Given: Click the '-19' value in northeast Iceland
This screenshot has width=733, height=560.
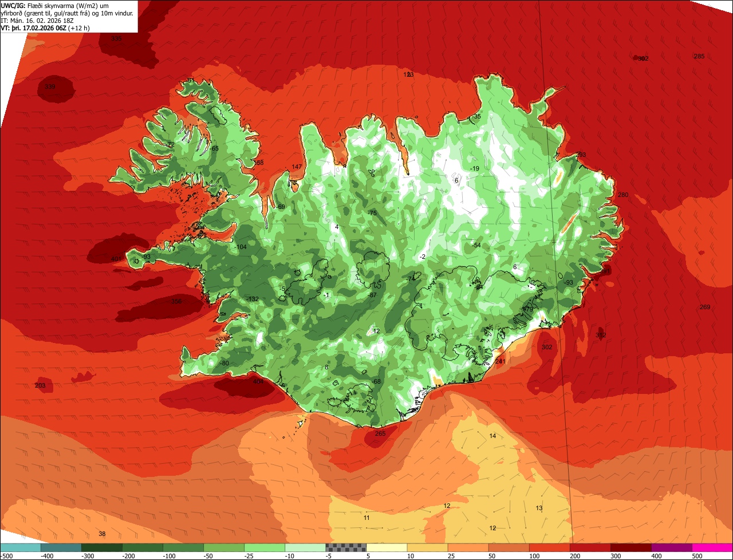Looking at the screenshot, I should click(474, 168).
